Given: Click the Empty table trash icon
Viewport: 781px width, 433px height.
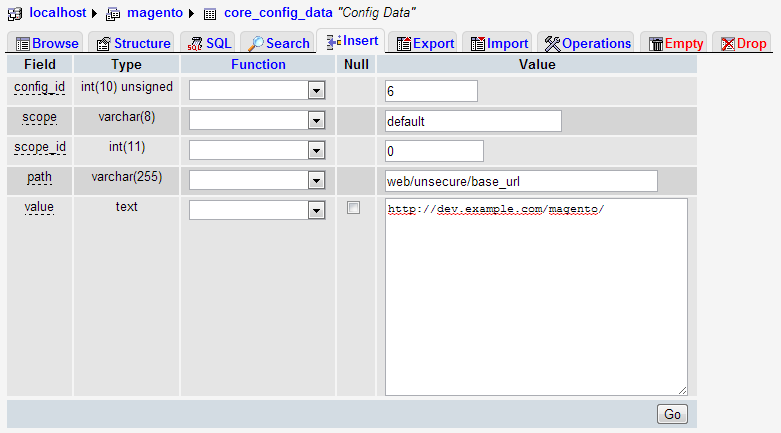Looking at the screenshot, I should click(656, 44).
